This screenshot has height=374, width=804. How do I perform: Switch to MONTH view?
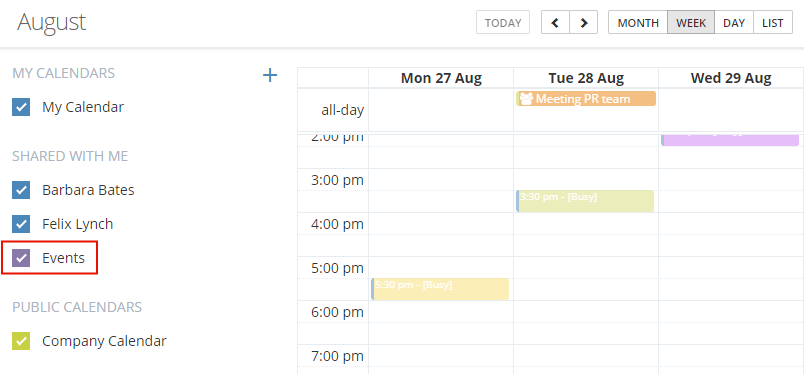[638, 23]
